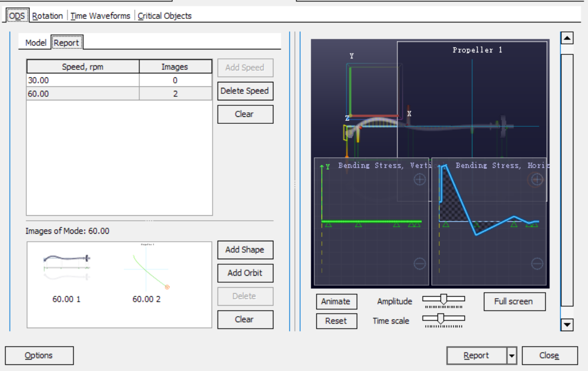Click the Images column header
Screen dimensions: 588x371
tap(175, 67)
